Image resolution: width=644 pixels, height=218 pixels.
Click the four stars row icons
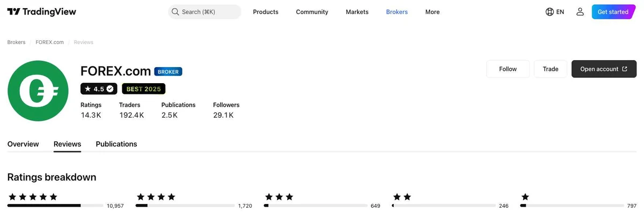156,197
